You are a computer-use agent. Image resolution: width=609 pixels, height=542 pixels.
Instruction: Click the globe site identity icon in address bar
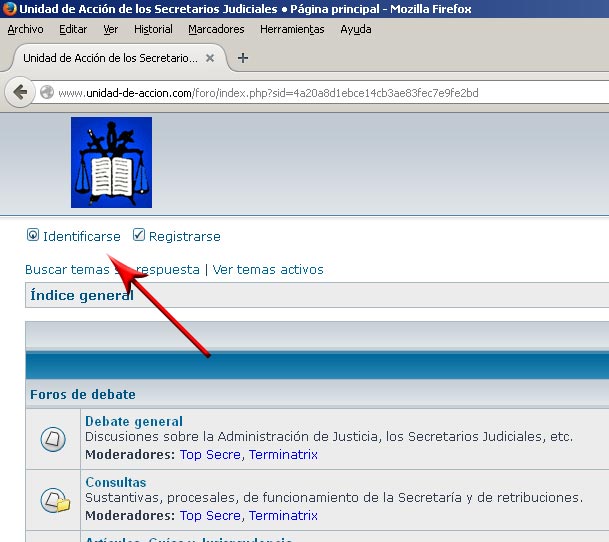(47, 93)
